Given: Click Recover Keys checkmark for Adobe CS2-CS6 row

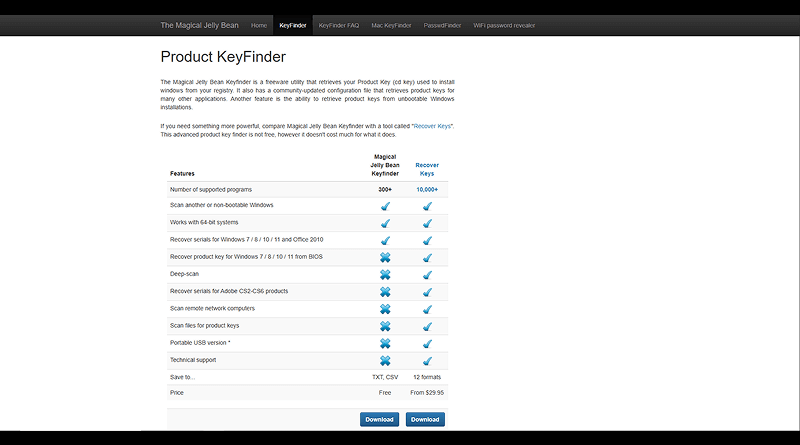Looking at the screenshot, I should (427, 292).
